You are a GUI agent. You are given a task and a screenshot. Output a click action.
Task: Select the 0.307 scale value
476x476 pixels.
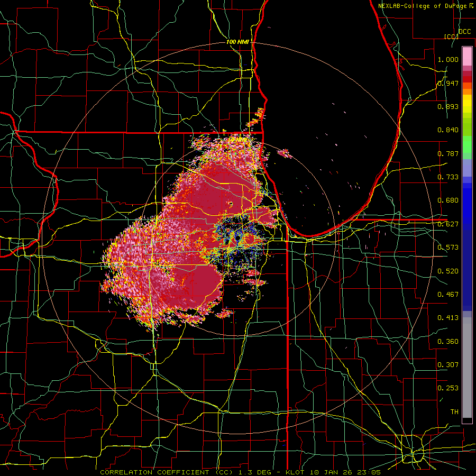click(x=448, y=365)
